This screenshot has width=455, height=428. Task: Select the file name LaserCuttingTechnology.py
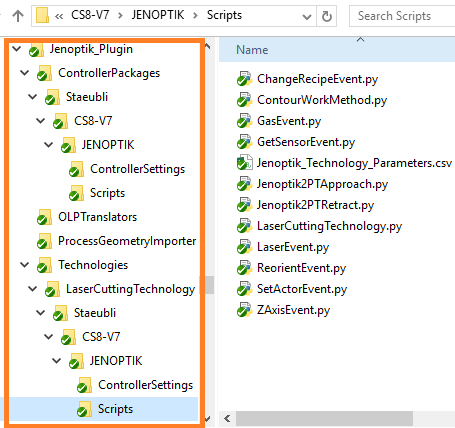(x=329, y=226)
